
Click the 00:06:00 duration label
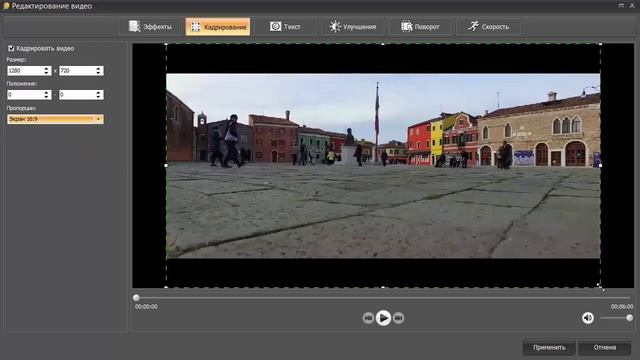622,307
